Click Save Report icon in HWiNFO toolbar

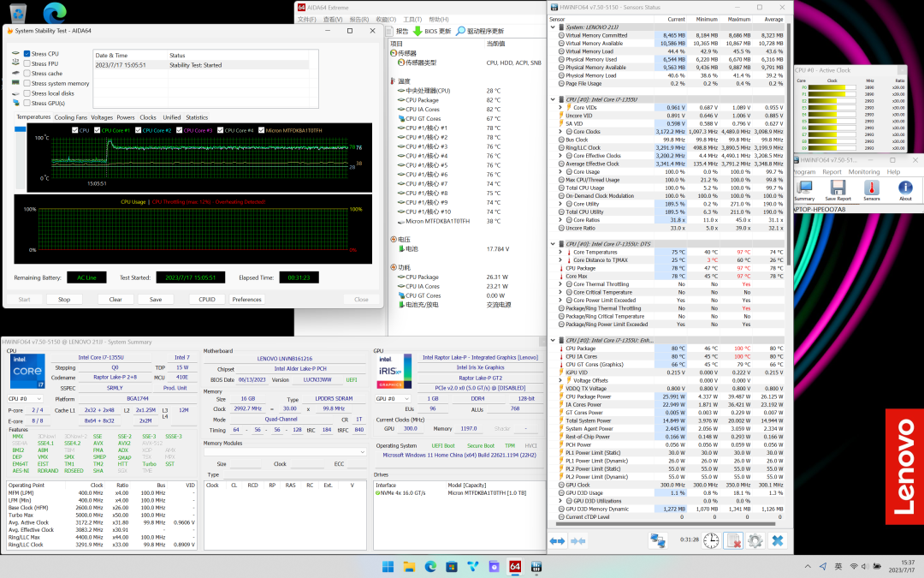pyautogui.click(x=836, y=189)
